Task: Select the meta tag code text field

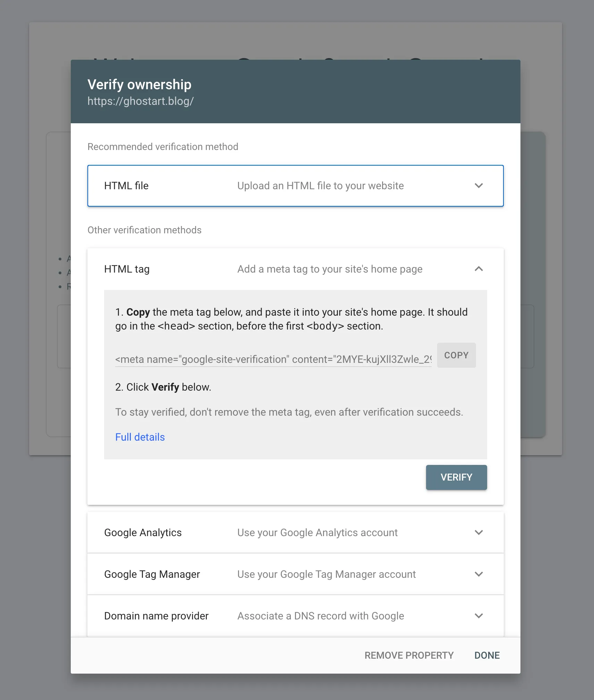Action: pyautogui.click(x=273, y=359)
